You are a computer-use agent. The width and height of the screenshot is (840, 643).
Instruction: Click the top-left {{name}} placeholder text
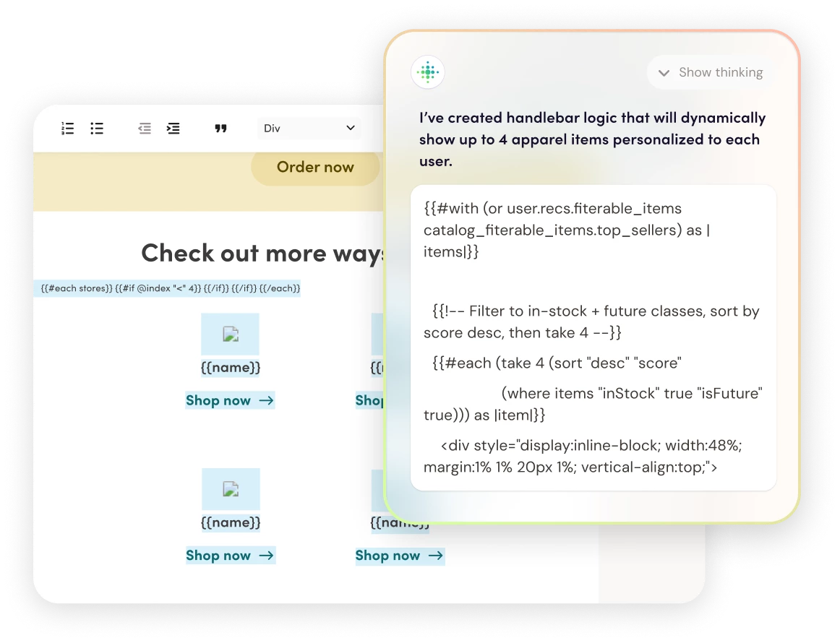(x=231, y=368)
